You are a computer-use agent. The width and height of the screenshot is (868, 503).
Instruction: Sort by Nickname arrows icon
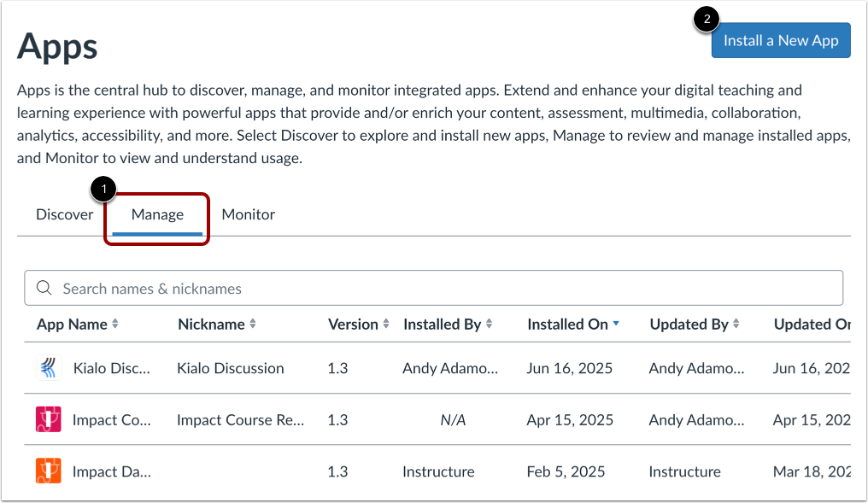253,325
